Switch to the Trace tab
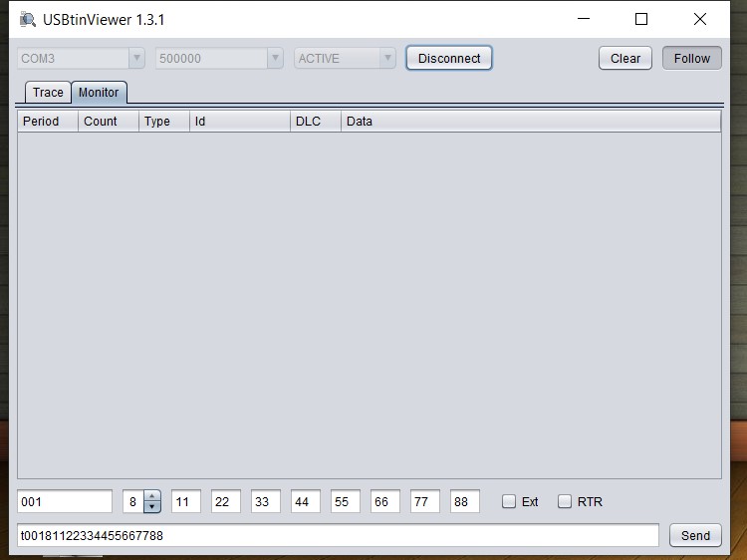The image size is (747, 560). coord(48,93)
